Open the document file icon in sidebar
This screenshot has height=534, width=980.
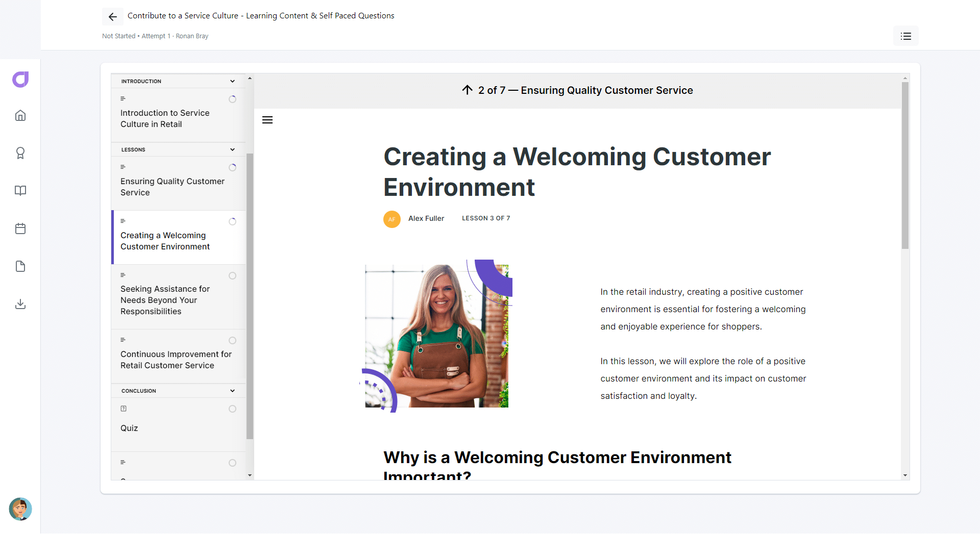click(x=20, y=266)
